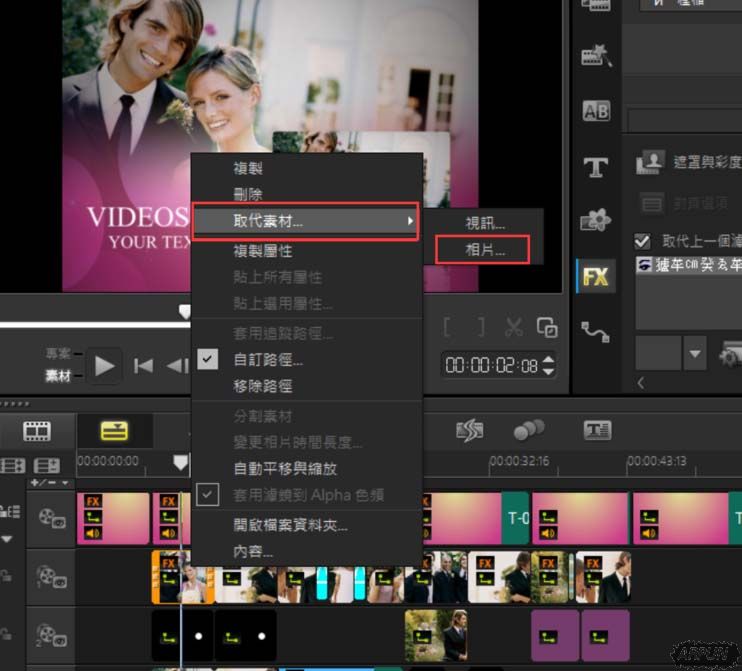The image size is (742, 671).
Task: Open the Title library (T icon)
Action: tap(596, 166)
